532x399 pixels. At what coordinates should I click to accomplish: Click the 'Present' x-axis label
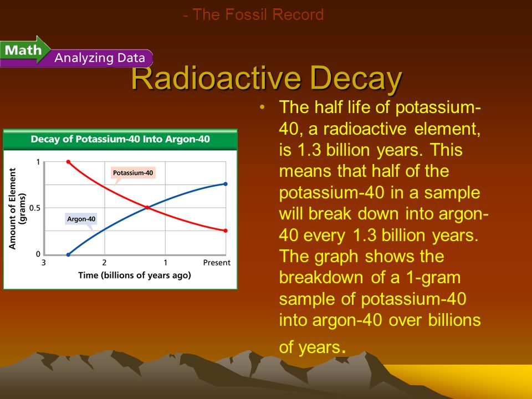coord(217,263)
